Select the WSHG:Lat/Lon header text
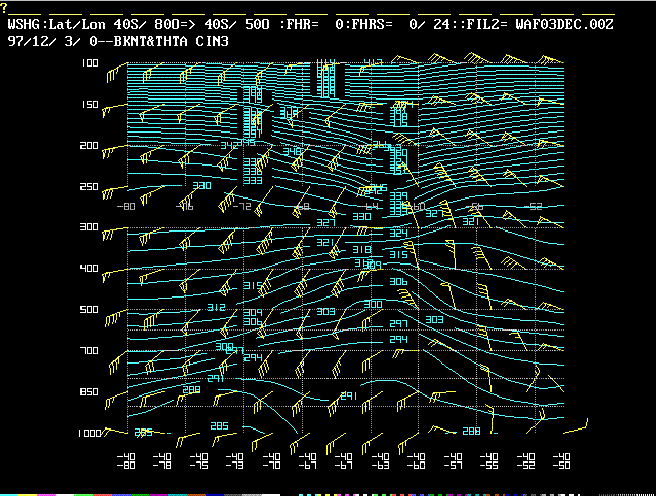The width and height of the screenshot is (656, 496). click(56, 24)
